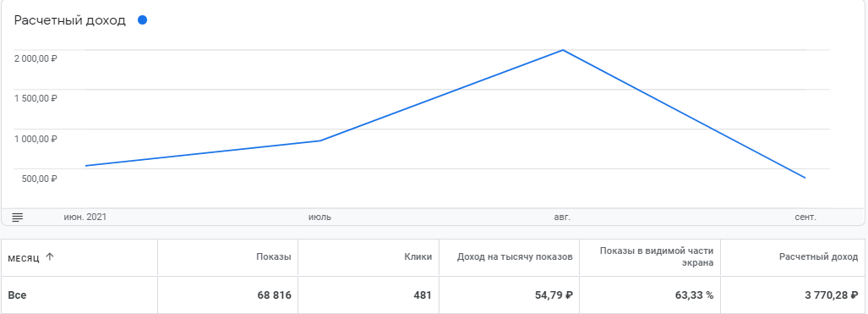Click the legend list icon below chart
The height and width of the screenshot is (314, 868).
pyautogui.click(x=18, y=217)
